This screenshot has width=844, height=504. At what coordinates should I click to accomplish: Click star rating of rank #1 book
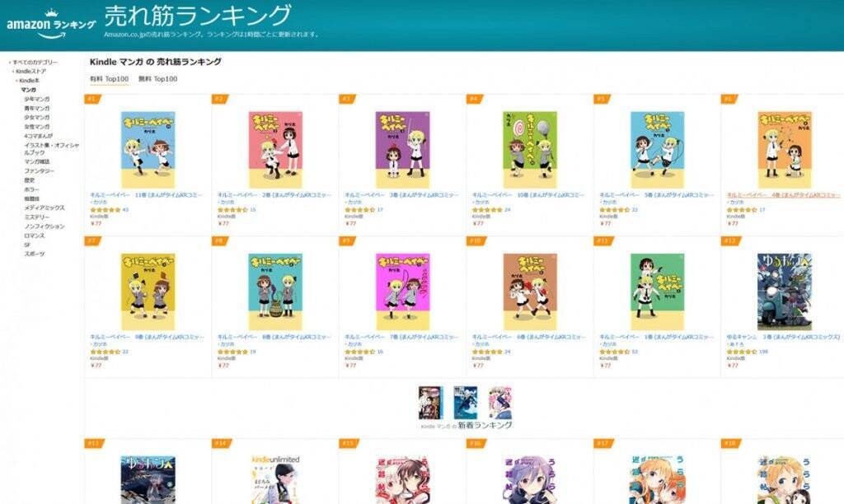pyautogui.click(x=105, y=210)
